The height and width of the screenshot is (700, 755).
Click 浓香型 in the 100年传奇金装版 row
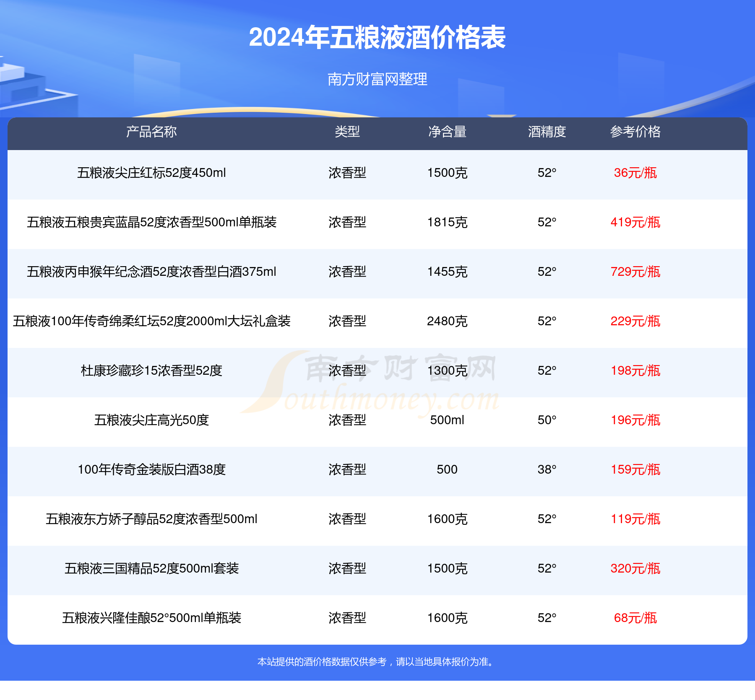(347, 469)
